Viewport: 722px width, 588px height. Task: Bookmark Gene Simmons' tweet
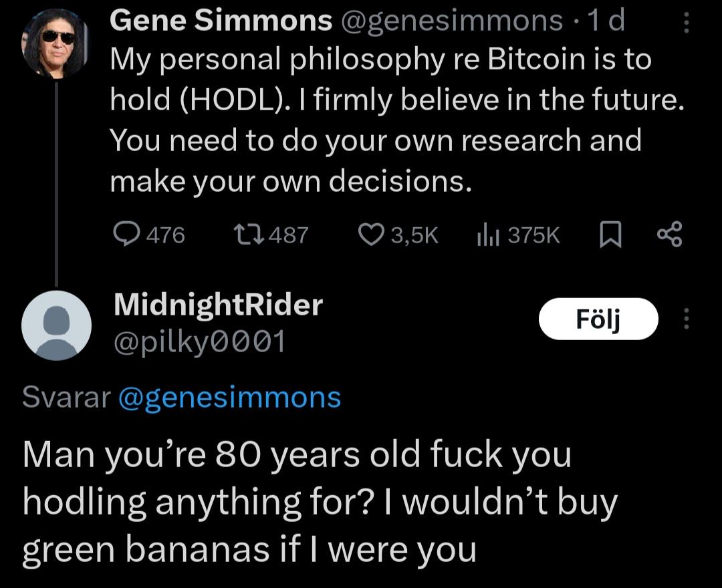point(610,234)
